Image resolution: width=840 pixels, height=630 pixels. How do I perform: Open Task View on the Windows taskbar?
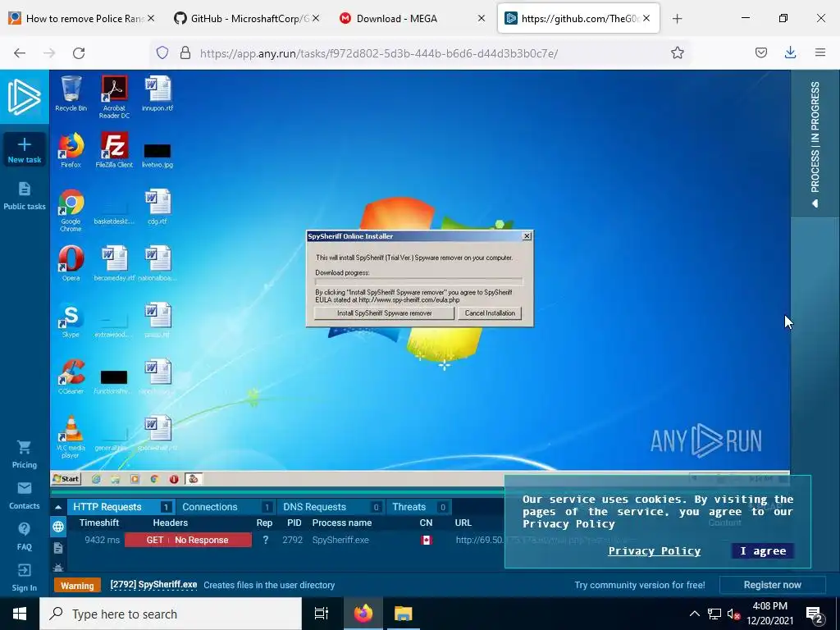[x=321, y=614]
